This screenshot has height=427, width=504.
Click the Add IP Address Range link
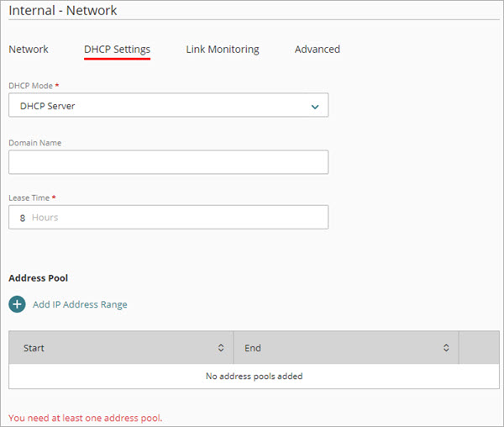tap(80, 304)
